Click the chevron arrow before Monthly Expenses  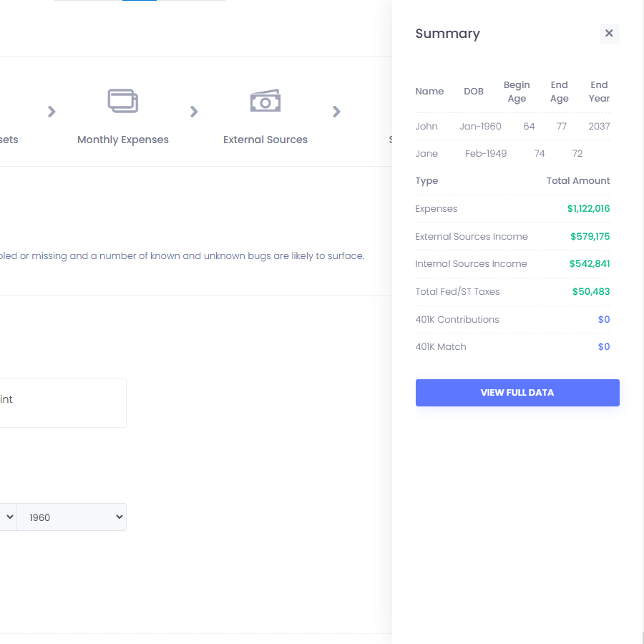tap(52, 112)
